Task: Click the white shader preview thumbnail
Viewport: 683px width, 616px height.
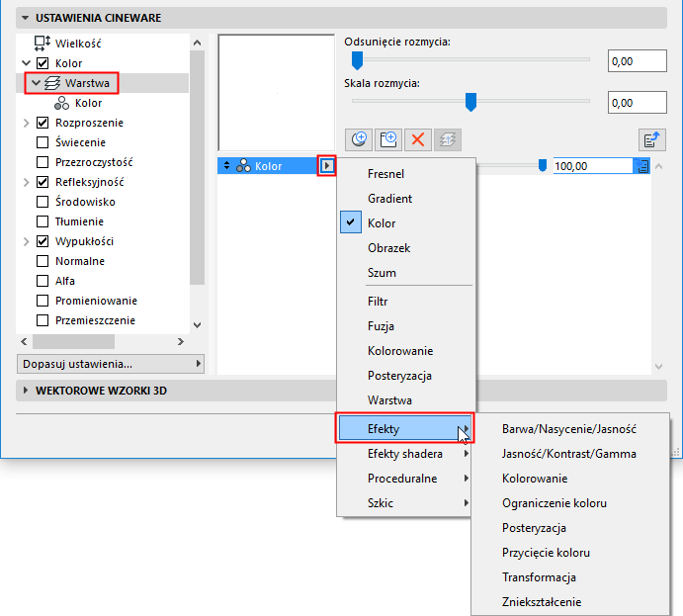Action: [277, 93]
